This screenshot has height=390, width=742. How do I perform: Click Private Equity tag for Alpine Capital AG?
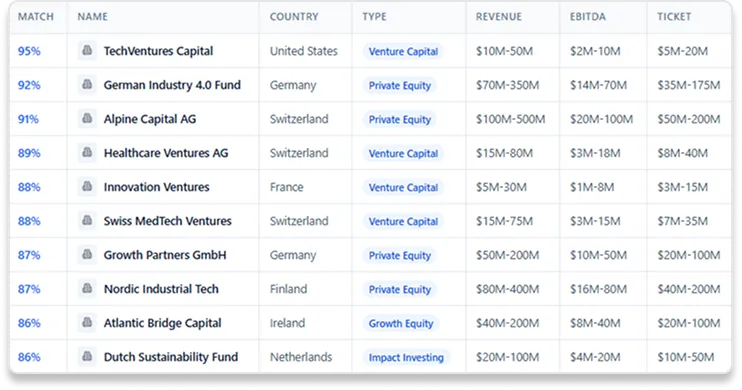(x=400, y=119)
